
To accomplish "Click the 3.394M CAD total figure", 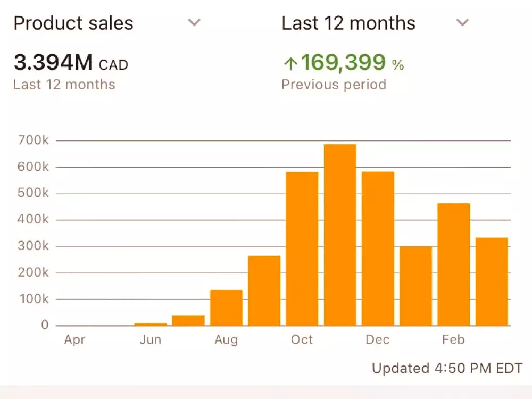I will [x=71, y=64].
